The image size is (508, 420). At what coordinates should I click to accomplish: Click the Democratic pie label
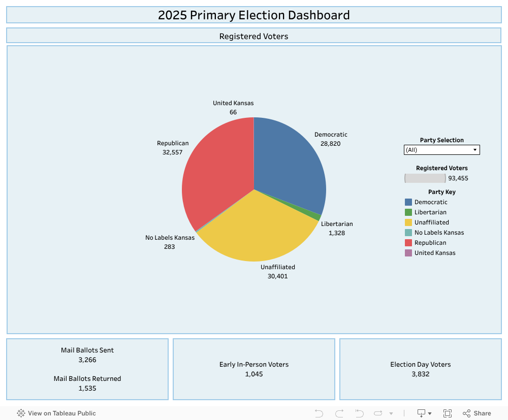click(331, 139)
